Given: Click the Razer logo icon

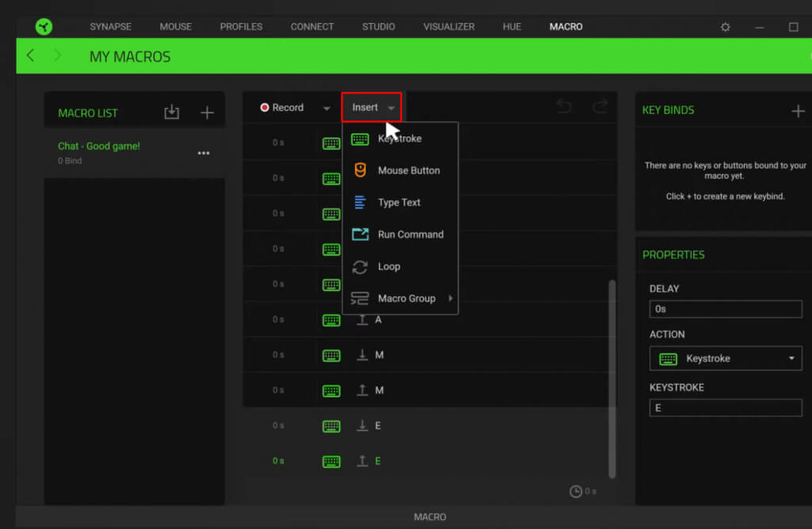Looking at the screenshot, I should click(x=44, y=26).
